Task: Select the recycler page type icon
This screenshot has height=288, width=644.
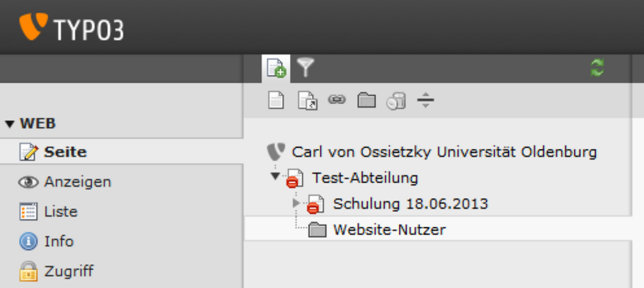Action: (x=396, y=100)
